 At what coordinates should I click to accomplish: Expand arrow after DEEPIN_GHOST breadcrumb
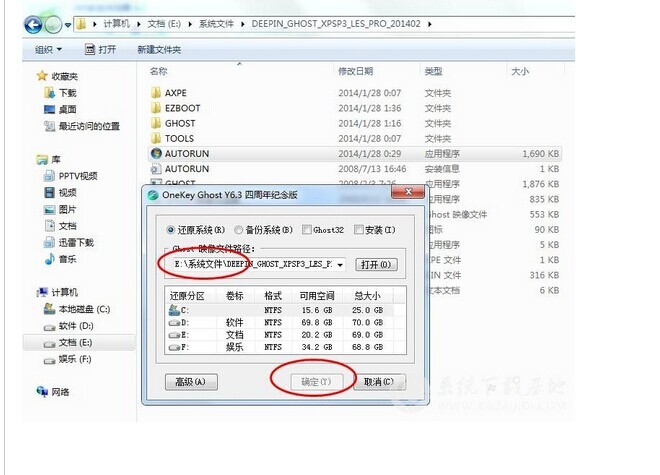click(429, 24)
